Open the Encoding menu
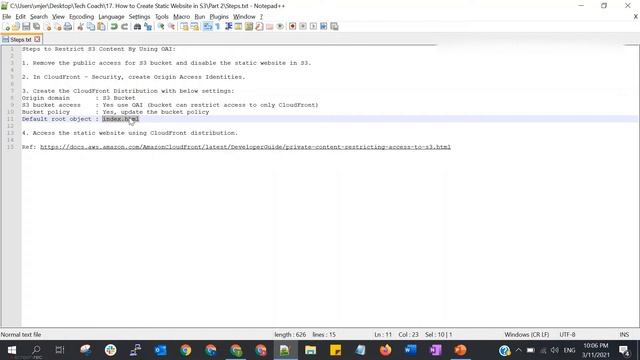Viewport: 640px width, 360px height. [x=82, y=17]
